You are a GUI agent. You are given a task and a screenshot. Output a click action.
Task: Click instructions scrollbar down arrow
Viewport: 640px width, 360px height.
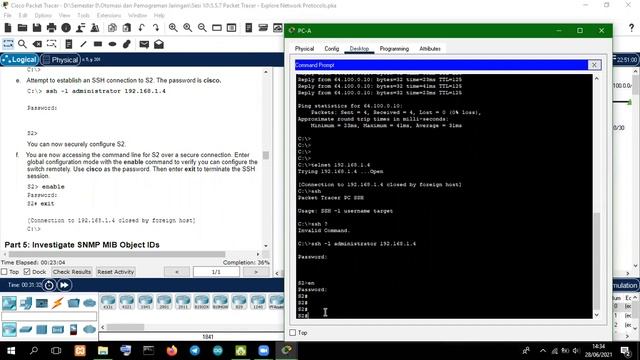[266, 246]
